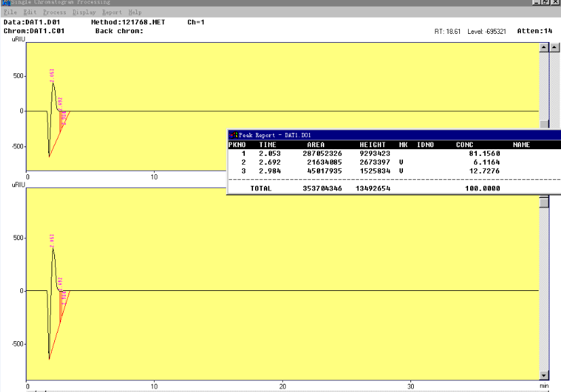Click the NAME column header
This screenshot has height=392, width=561.
point(521,145)
